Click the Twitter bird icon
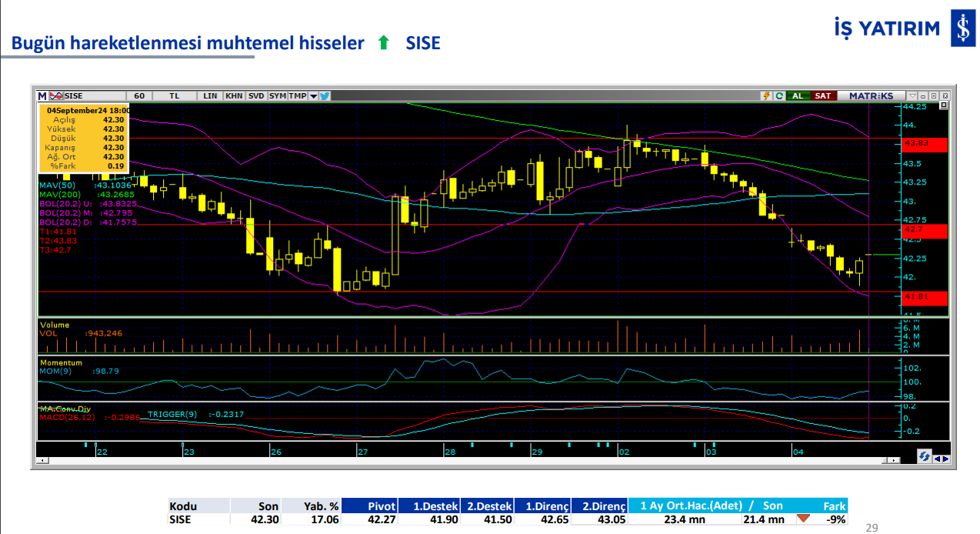 325,96
